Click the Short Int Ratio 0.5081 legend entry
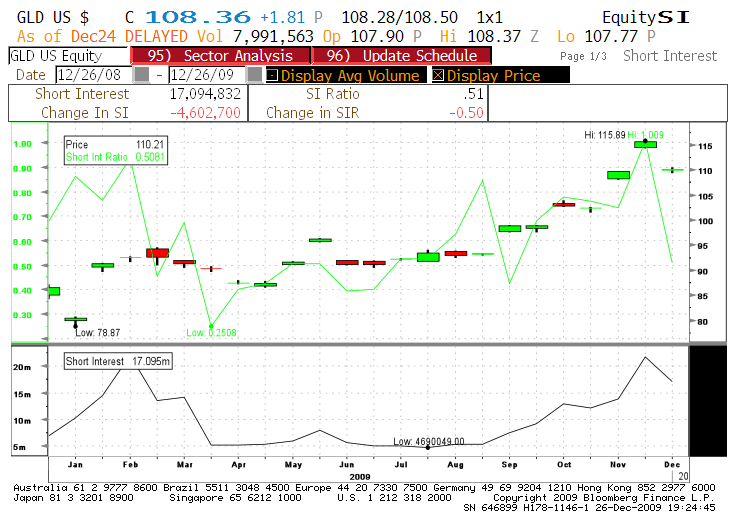 (115, 157)
